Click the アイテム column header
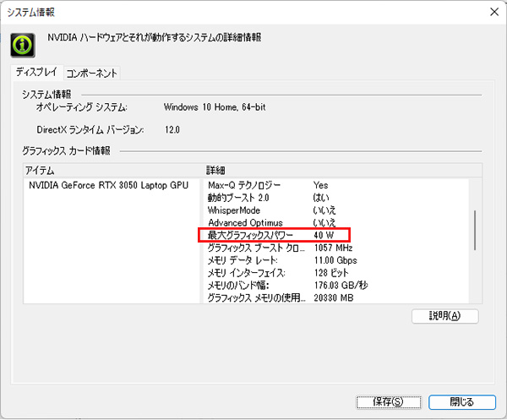 pyautogui.click(x=112, y=171)
